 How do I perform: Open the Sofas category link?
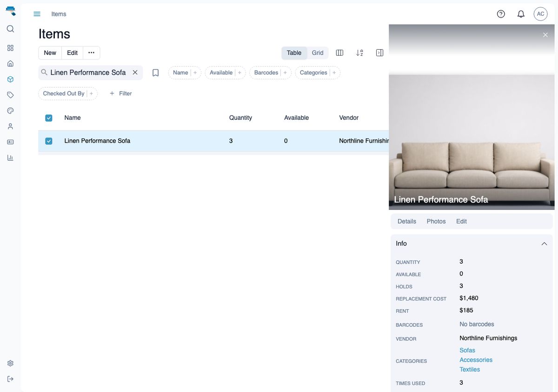pos(467,350)
